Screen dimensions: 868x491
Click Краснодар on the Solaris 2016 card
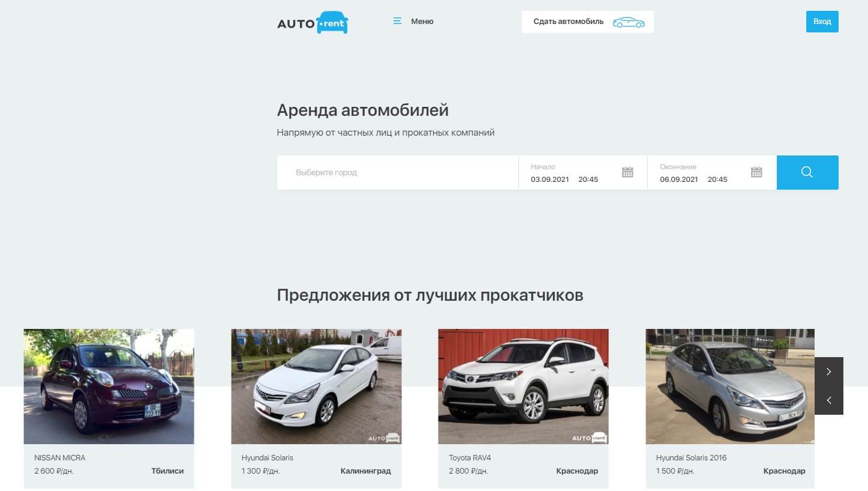pos(785,471)
